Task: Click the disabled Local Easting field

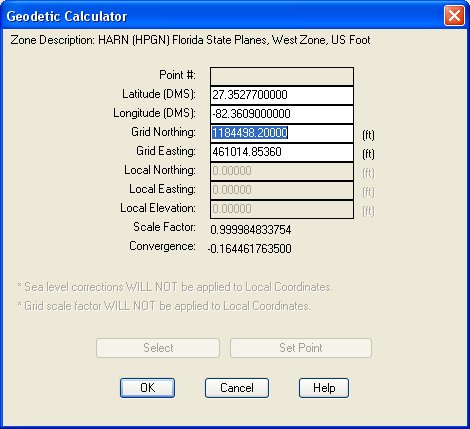Action: pyautogui.click(x=282, y=190)
